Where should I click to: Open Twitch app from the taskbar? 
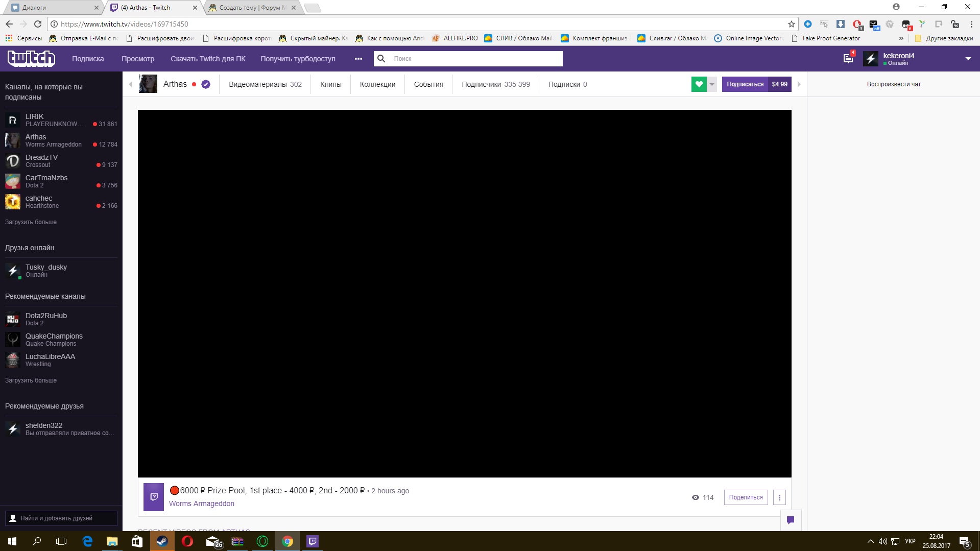(x=313, y=541)
